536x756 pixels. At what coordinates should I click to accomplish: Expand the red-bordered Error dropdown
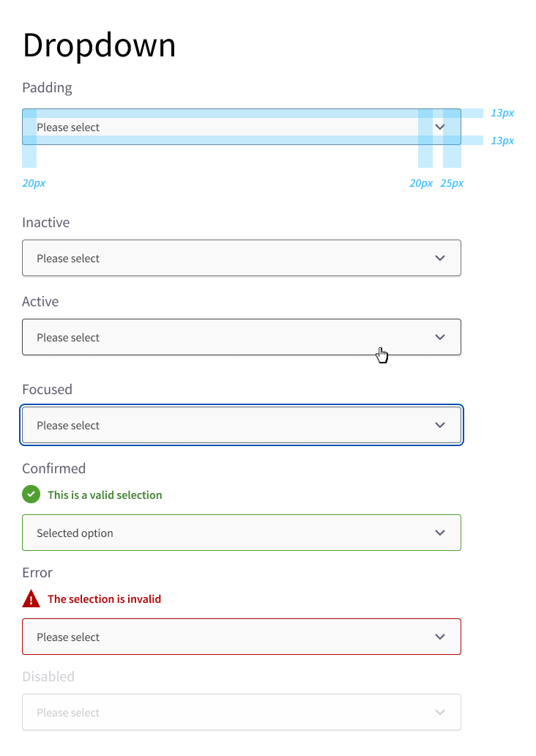[x=242, y=637]
